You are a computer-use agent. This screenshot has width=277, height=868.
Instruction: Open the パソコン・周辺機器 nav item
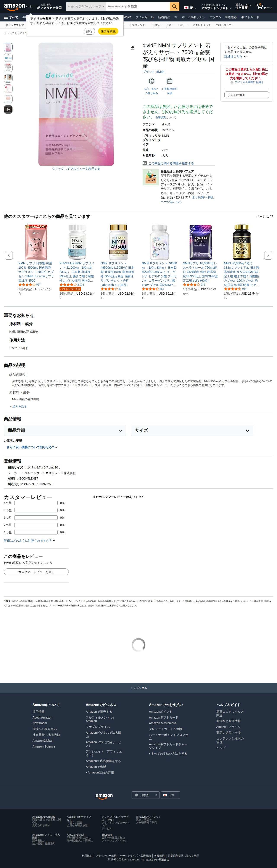click(223, 17)
